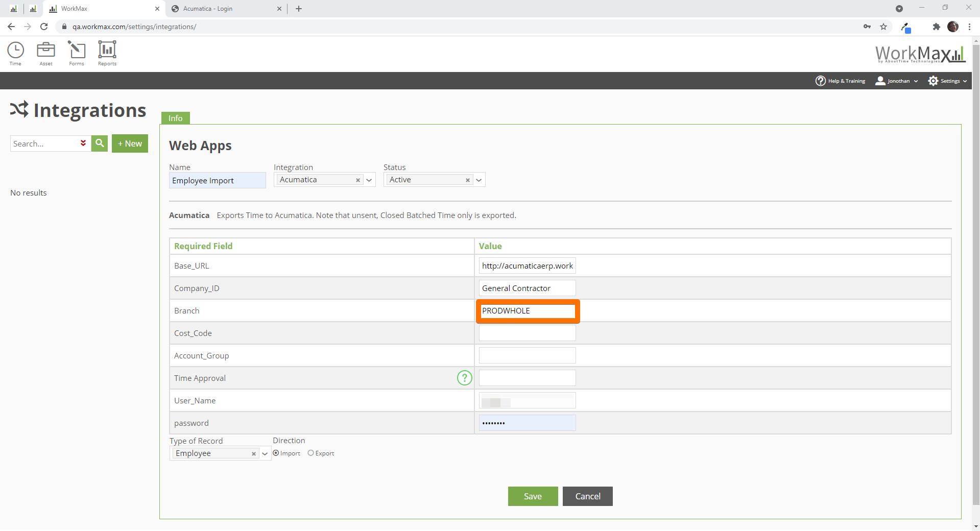
Task: Select the Info tab
Action: pyautogui.click(x=176, y=118)
